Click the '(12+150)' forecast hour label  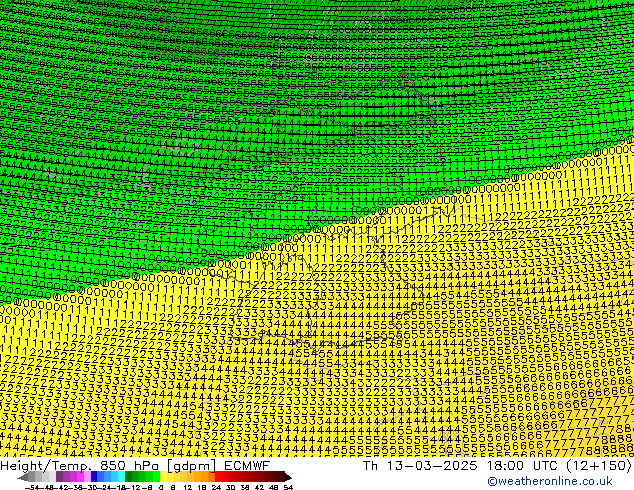[598, 466]
